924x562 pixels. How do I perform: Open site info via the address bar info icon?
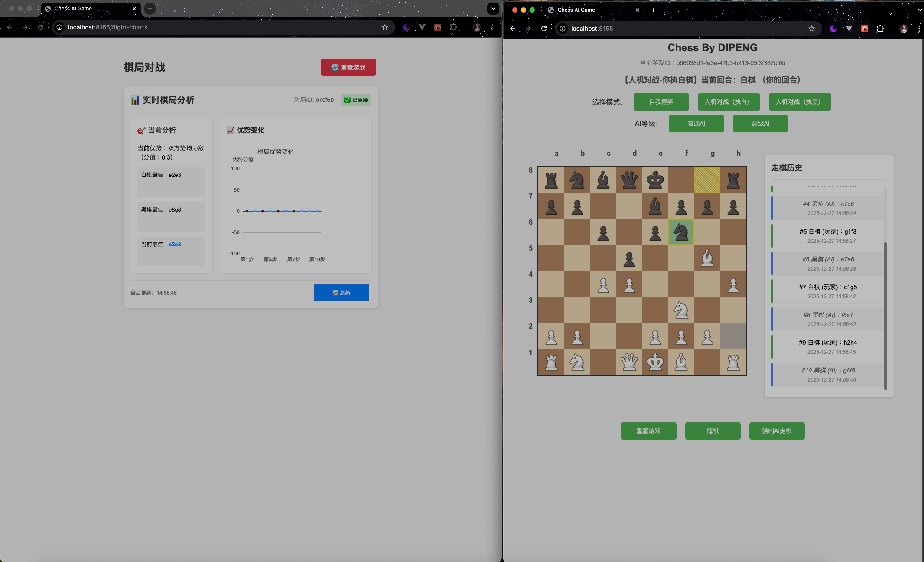point(562,29)
